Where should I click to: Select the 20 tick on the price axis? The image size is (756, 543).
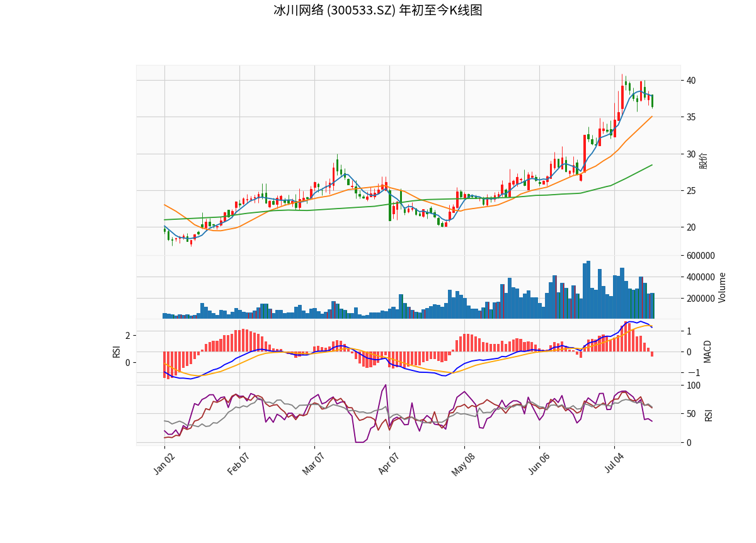[691, 227]
